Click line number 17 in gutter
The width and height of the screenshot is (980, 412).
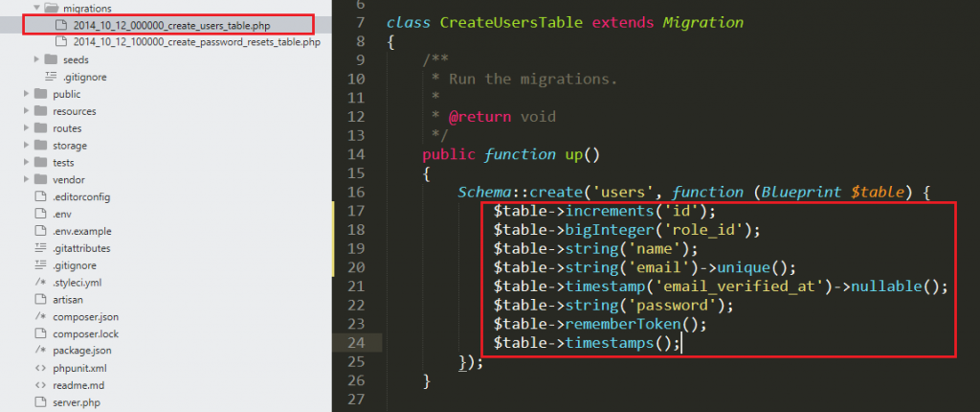354,210
